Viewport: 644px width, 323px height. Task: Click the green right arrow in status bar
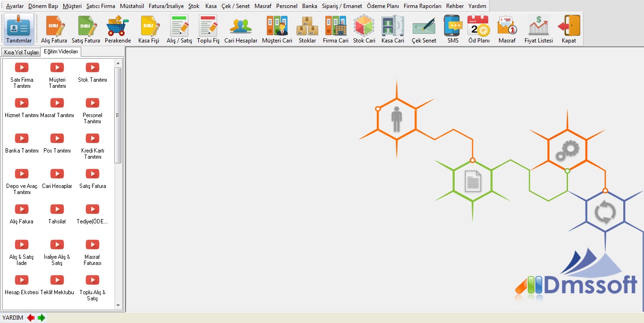pos(42,318)
